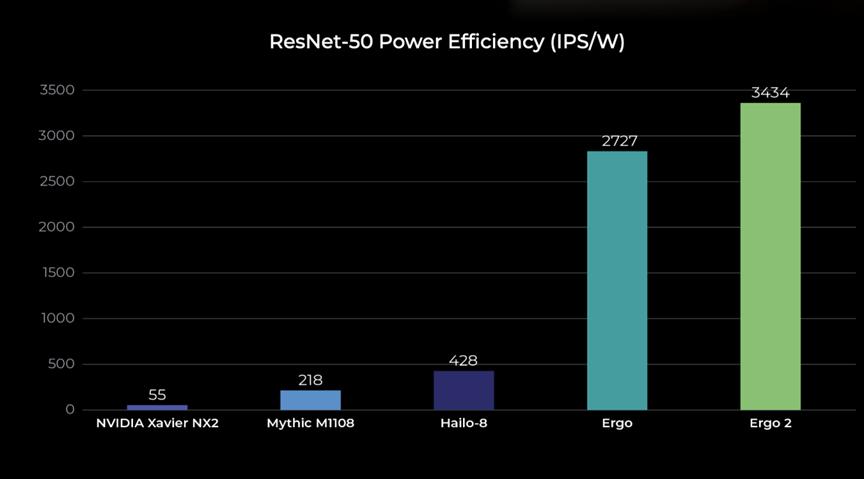Image resolution: width=864 pixels, height=479 pixels.
Task: Click the value label 55
Action: [157, 395]
